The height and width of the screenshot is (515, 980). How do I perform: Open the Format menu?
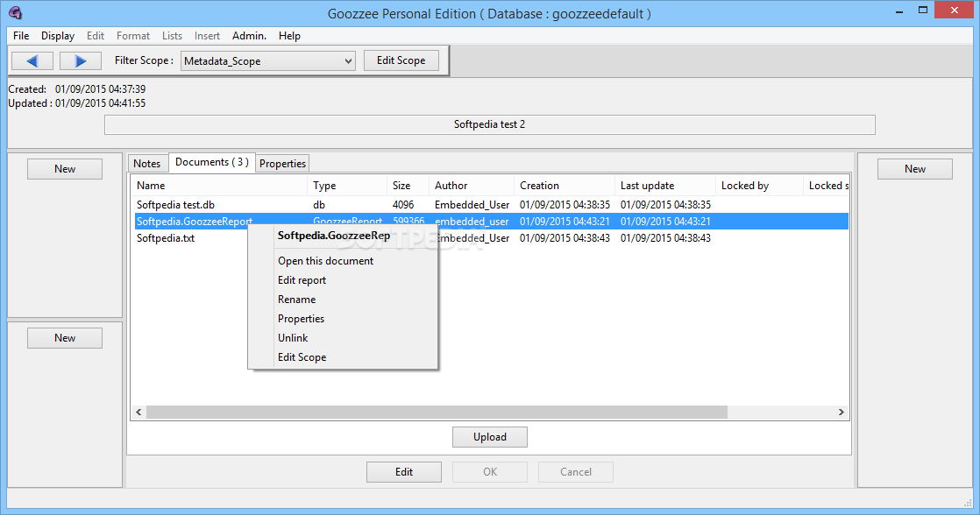click(x=133, y=36)
